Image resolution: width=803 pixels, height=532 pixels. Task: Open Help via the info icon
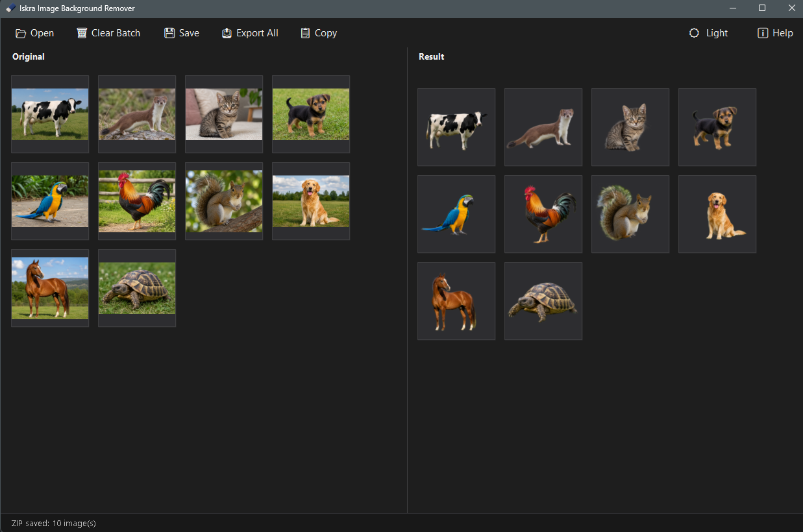[x=763, y=33]
